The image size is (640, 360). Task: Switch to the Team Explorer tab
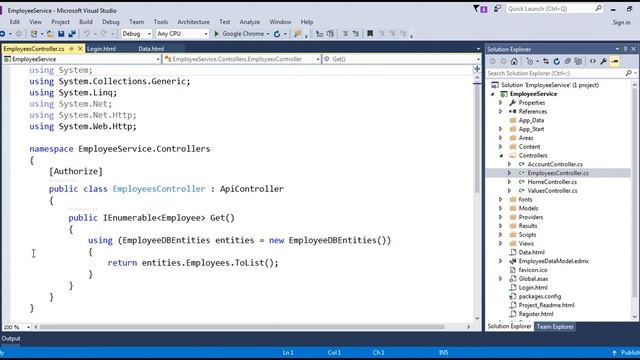coord(555,327)
